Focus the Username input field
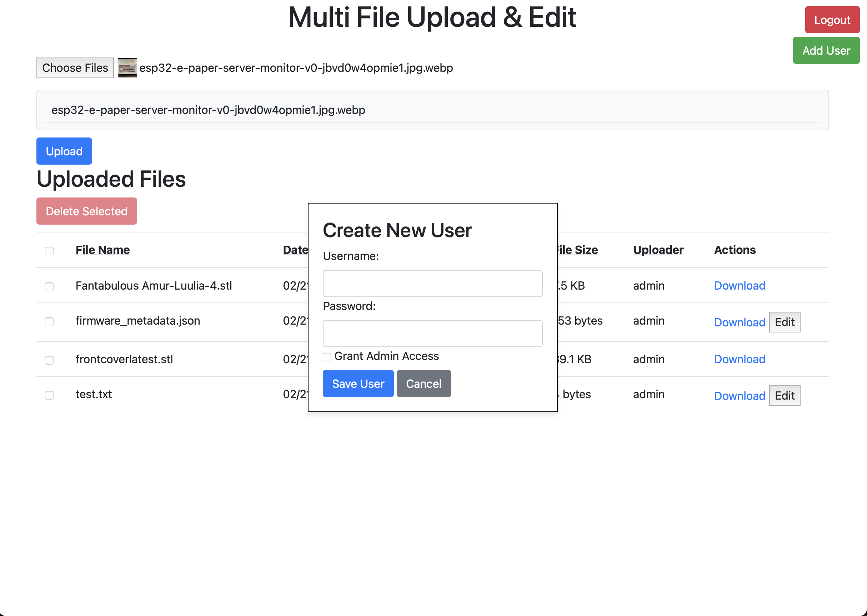 pyautogui.click(x=432, y=283)
